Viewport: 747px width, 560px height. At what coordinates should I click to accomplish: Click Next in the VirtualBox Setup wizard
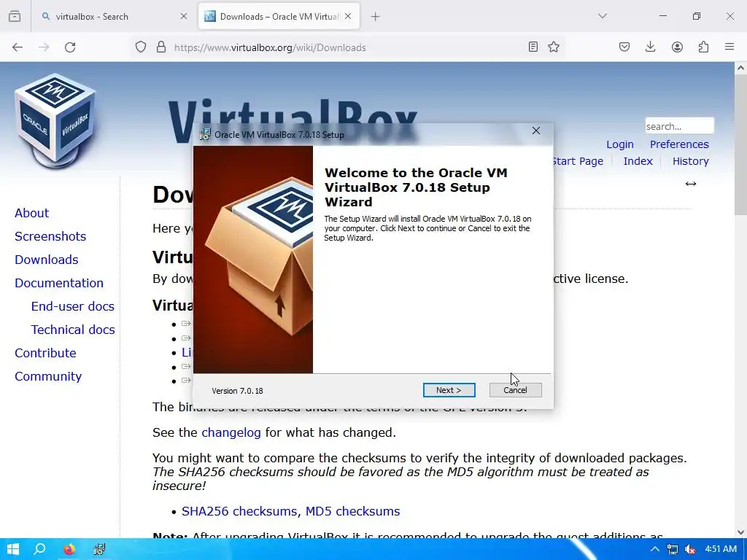449,390
